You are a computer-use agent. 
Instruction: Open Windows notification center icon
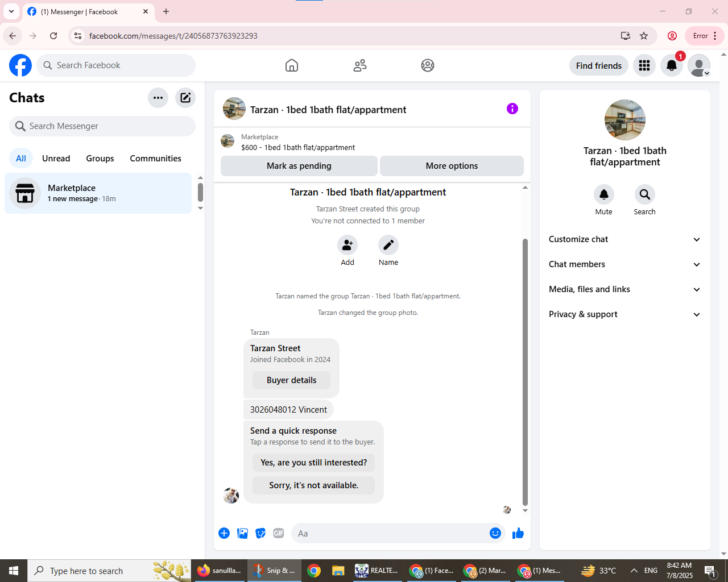tap(710, 571)
